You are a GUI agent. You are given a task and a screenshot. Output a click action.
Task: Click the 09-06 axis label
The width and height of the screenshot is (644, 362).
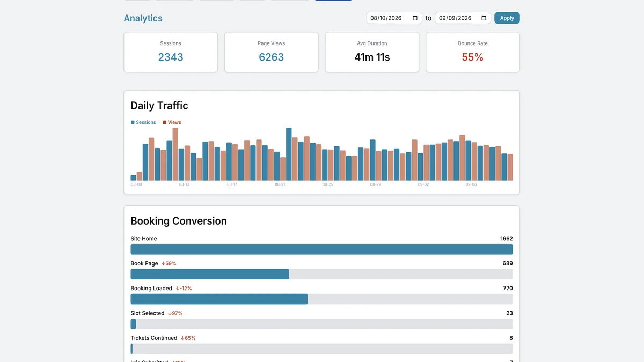[x=471, y=184]
